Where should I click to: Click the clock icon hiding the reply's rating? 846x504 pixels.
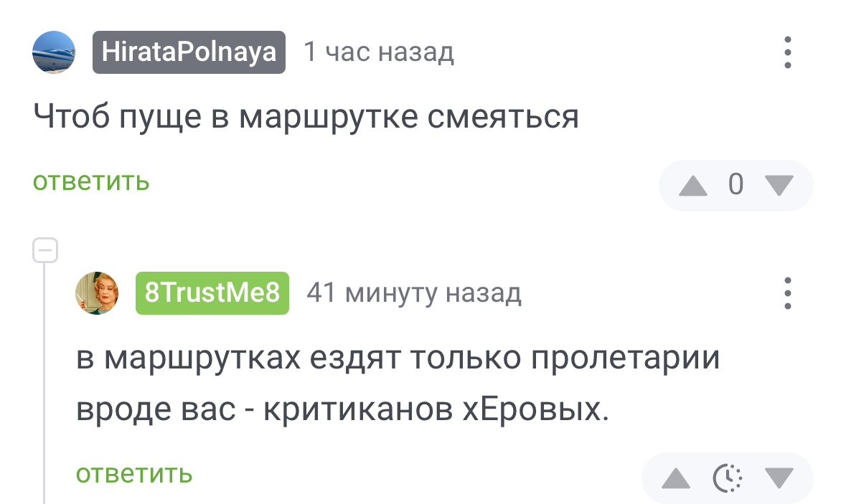click(727, 477)
